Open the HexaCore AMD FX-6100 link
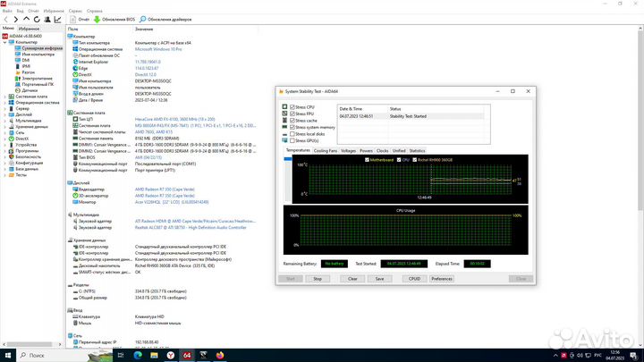Screen dimensions: 644x362 tap(175, 119)
